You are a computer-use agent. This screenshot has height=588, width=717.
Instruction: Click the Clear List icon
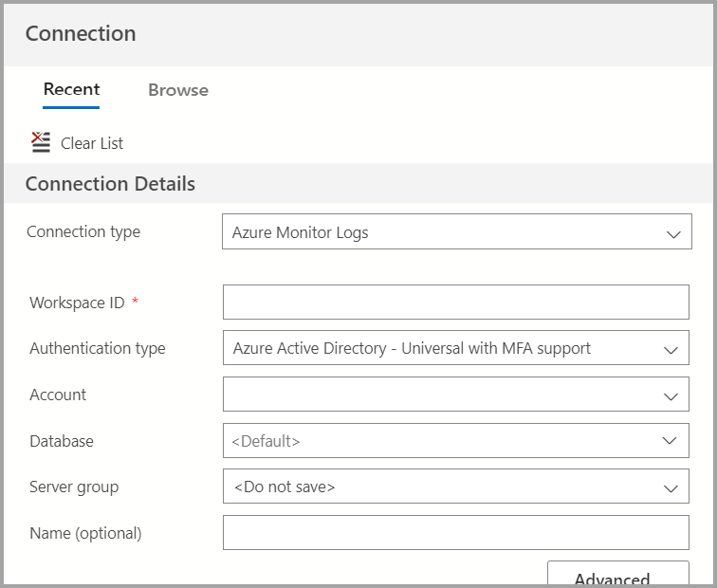(x=41, y=143)
